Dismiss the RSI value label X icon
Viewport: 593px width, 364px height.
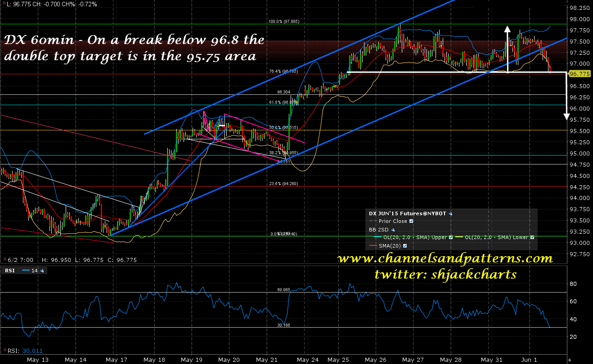(x=5, y=351)
